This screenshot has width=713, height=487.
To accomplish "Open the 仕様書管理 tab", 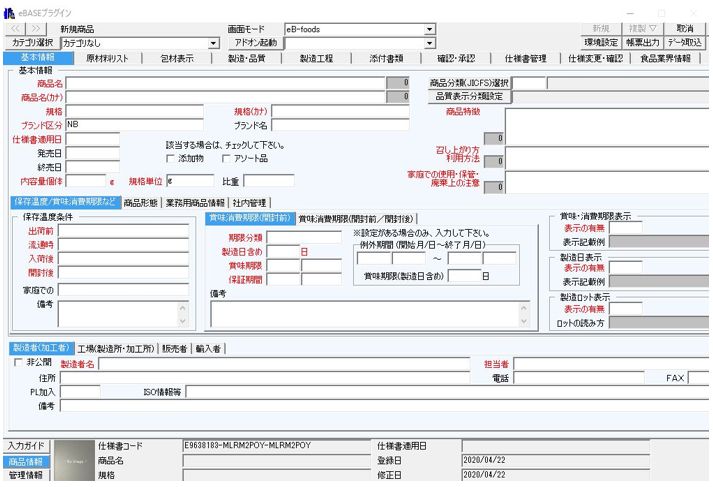I will click(526, 58).
